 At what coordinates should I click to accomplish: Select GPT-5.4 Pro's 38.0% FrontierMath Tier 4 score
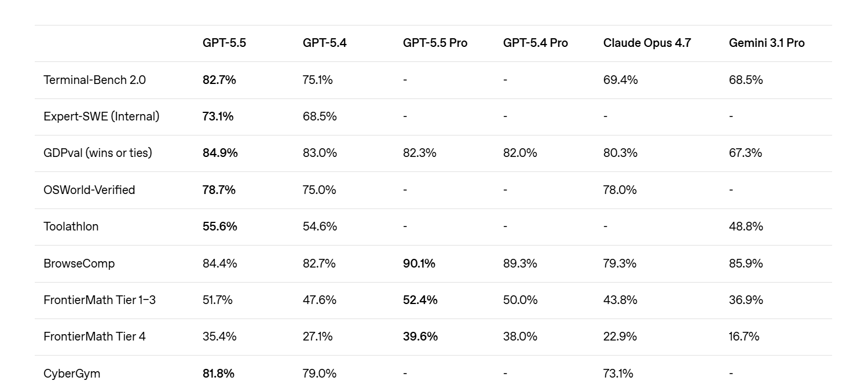click(x=520, y=336)
